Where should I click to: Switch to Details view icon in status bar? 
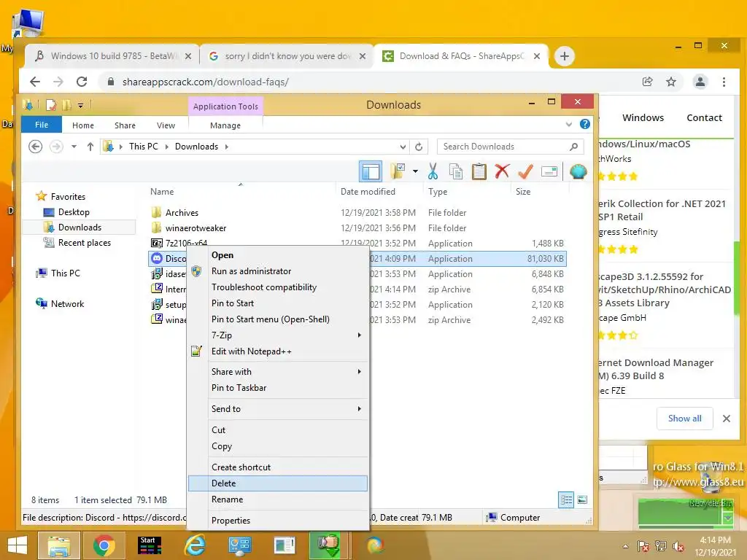click(x=566, y=500)
